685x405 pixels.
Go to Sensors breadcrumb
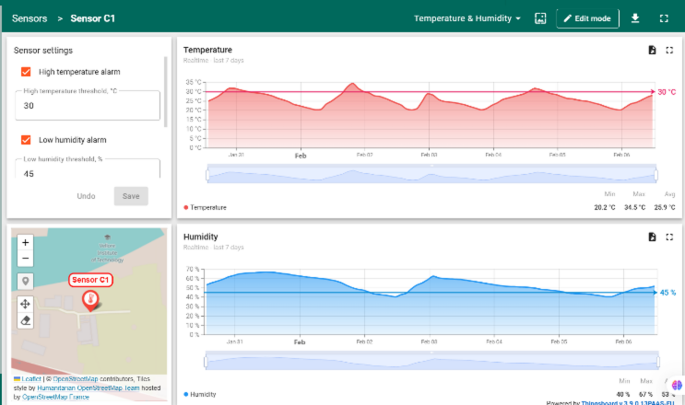point(29,18)
